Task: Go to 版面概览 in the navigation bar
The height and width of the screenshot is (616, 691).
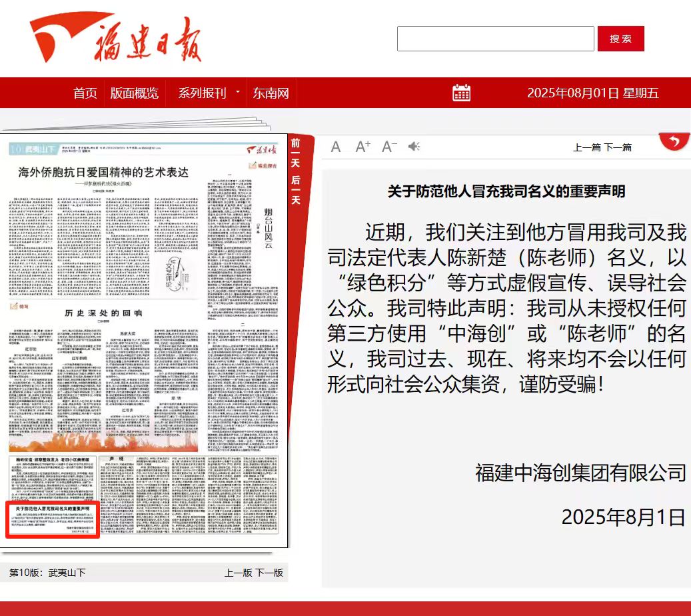Action: (135, 93)
